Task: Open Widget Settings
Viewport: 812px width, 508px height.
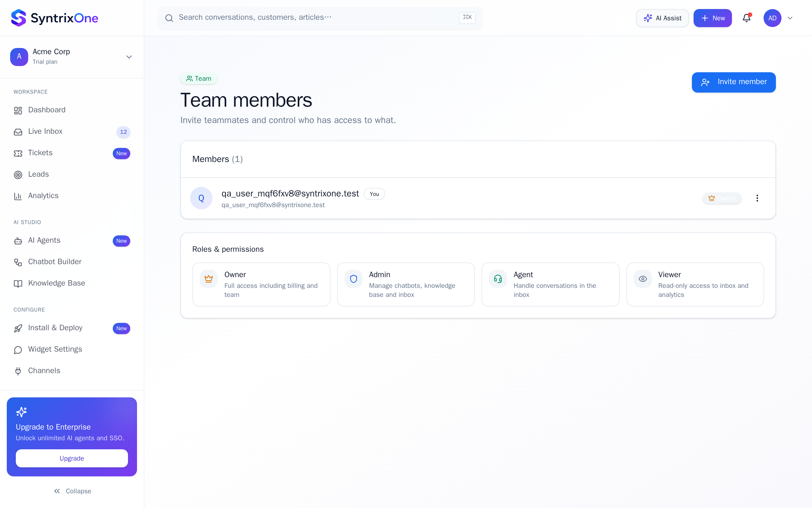Action: point(72,349)
